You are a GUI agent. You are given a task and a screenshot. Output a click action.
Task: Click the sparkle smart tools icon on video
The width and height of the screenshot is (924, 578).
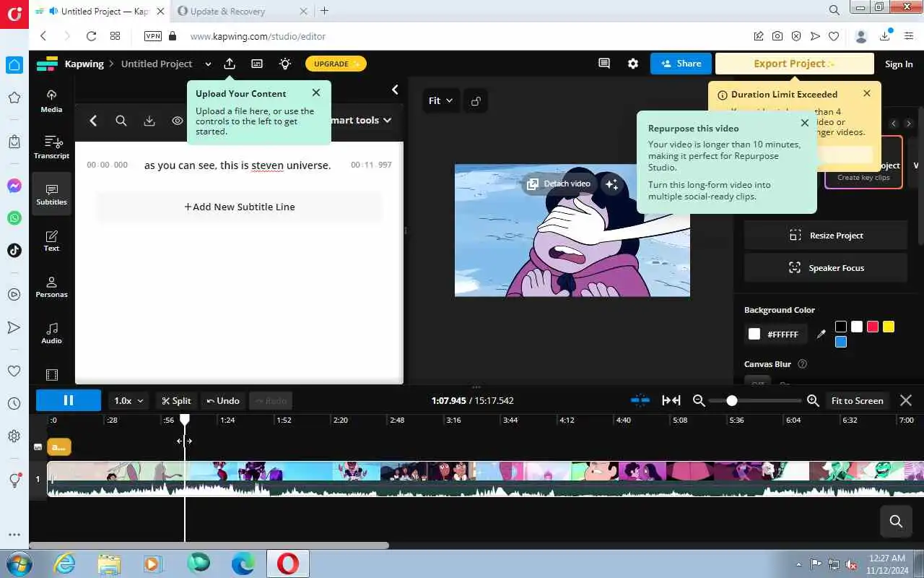coord(611,184)
